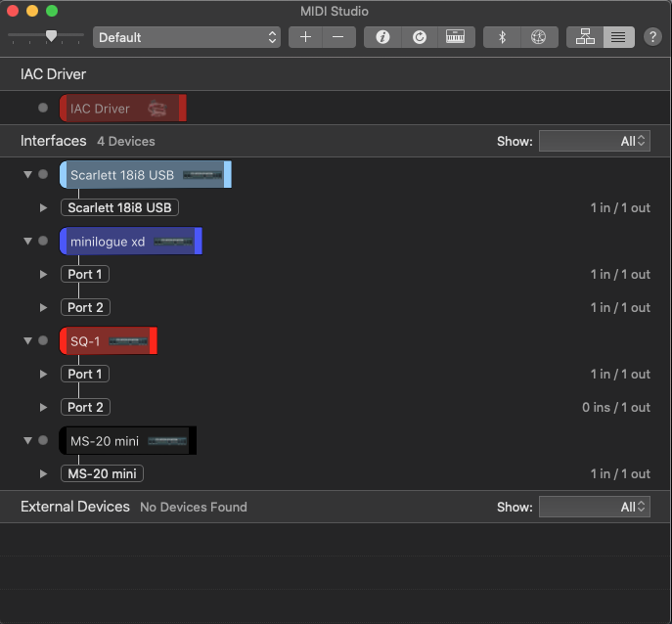Expand SQ-1 Port 1
The width and height of the screenshot is (672, 624).
pyautogui.click(x=43, y=375)
